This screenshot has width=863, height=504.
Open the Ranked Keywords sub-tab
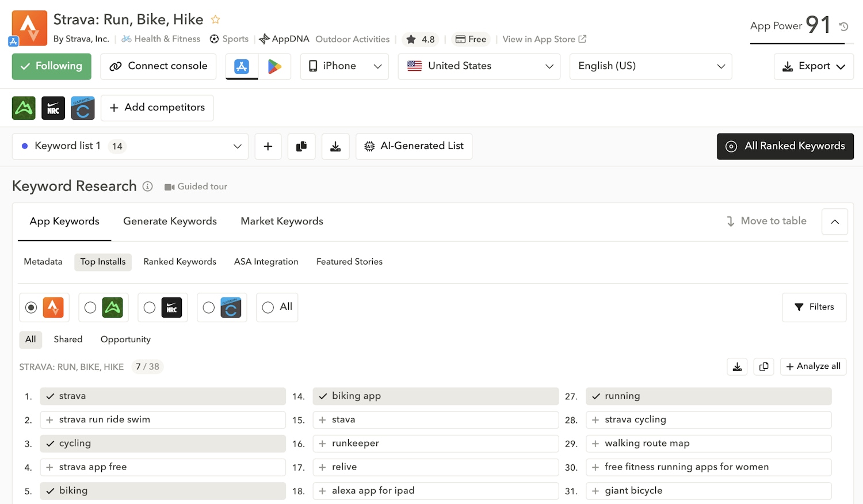(180, 262)
